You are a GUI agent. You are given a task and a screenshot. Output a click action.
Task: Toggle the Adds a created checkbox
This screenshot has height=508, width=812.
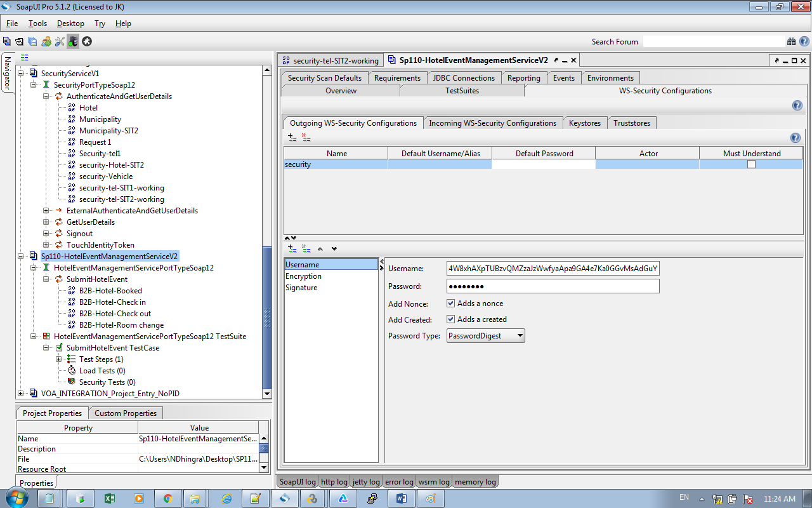pos(450,319)
